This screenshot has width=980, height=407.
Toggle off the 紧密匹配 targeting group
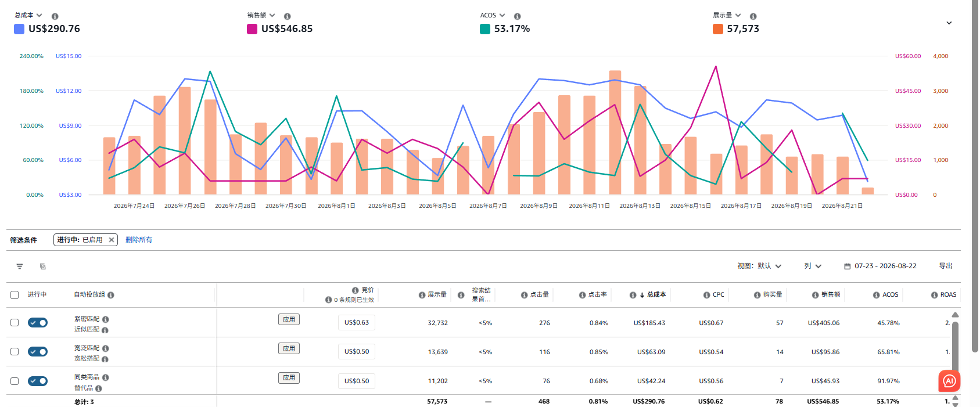38,323
